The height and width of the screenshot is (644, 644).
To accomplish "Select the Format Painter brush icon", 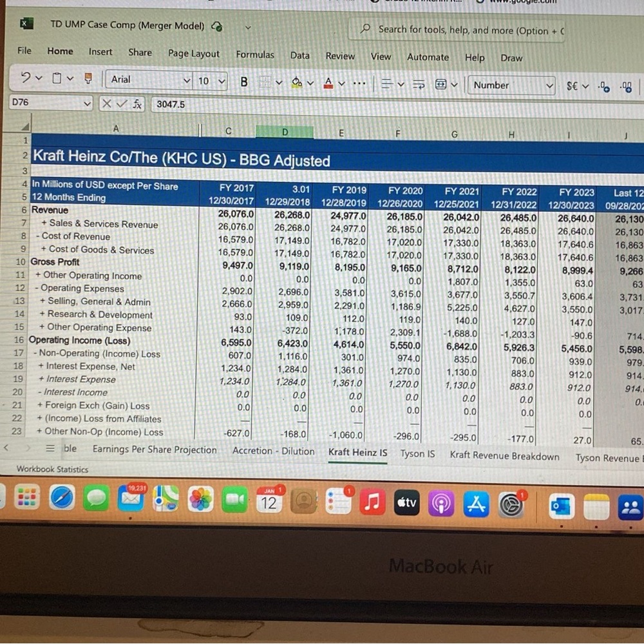I will coord(88,78).
